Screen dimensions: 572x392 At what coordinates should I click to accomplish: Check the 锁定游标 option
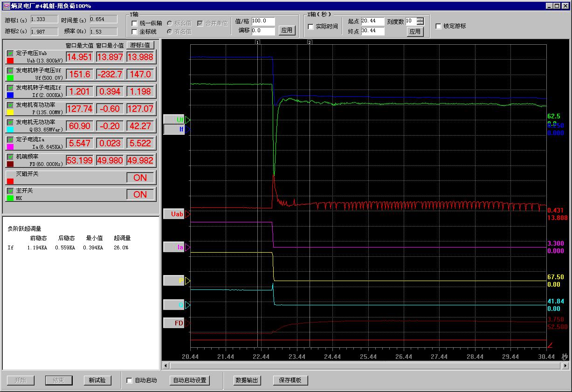click(x=438, y=26)
